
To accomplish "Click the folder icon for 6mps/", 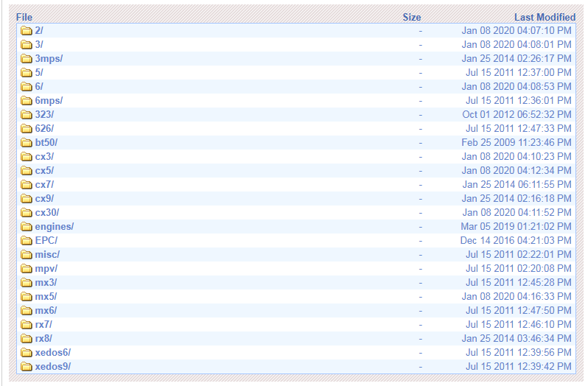I will pyautogui.click(x=27, y=101).
